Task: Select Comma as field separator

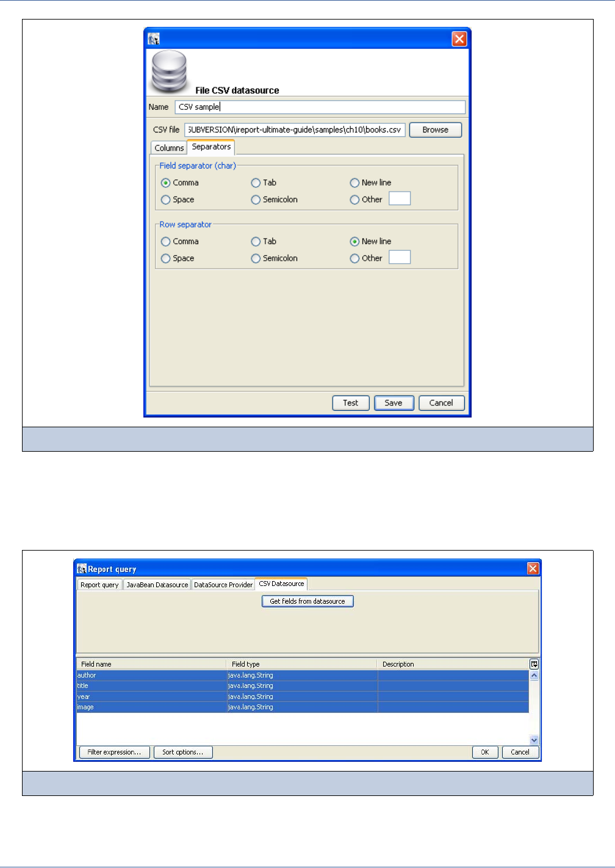Action: pyautogui.click(x=180, y=183)
